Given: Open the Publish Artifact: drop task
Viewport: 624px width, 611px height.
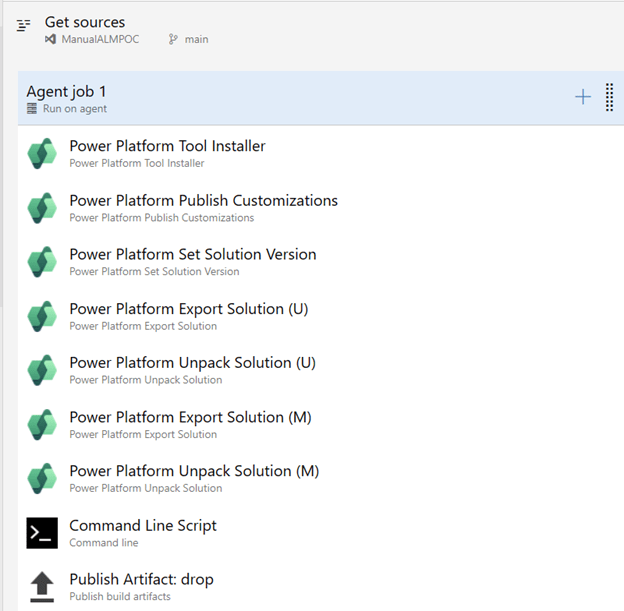Looking at the screenshot, I should coord(141,579).
